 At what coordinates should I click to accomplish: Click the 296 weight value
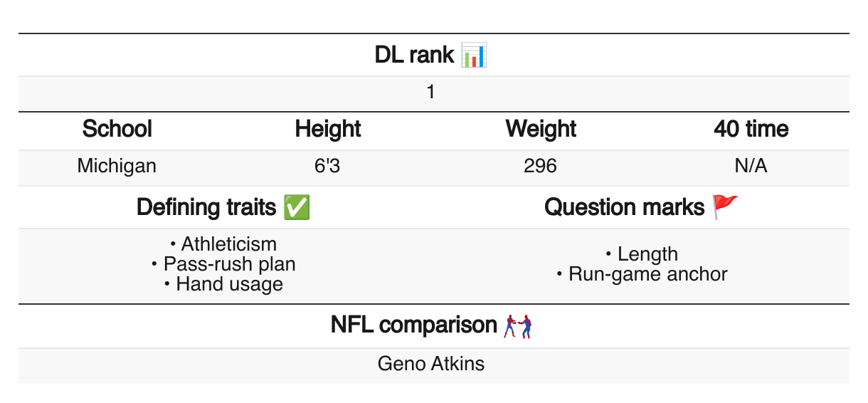[x=540, y=166]
